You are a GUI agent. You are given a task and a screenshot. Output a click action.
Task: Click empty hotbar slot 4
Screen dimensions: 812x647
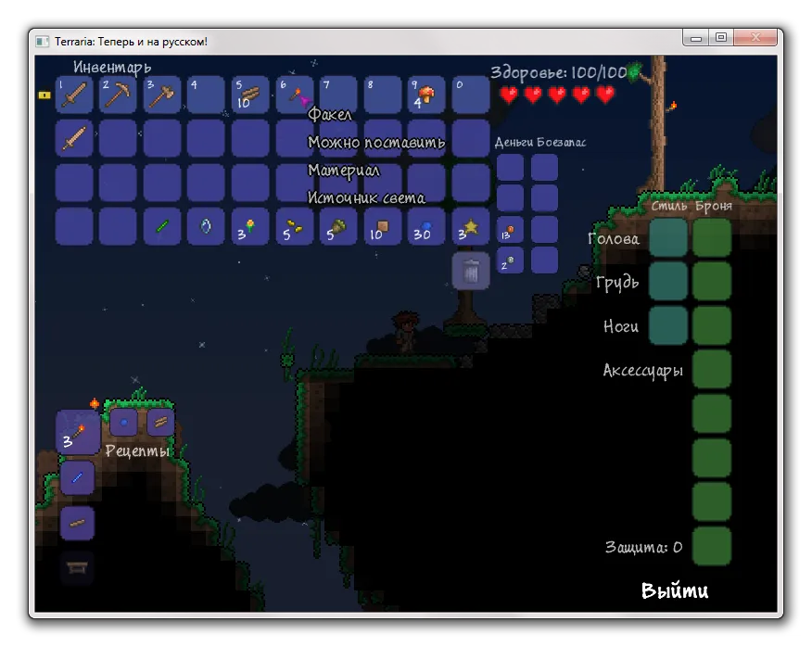coord(206,95)
